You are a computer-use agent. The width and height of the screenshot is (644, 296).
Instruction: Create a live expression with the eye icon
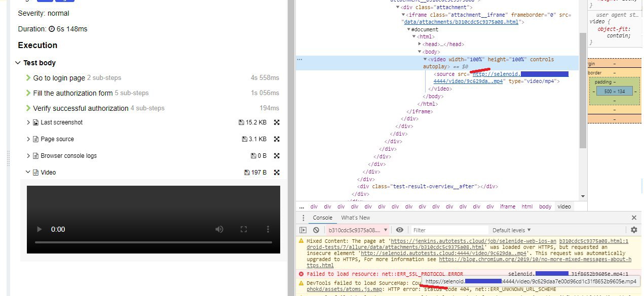pyautogui.click(x=400, y=230)
